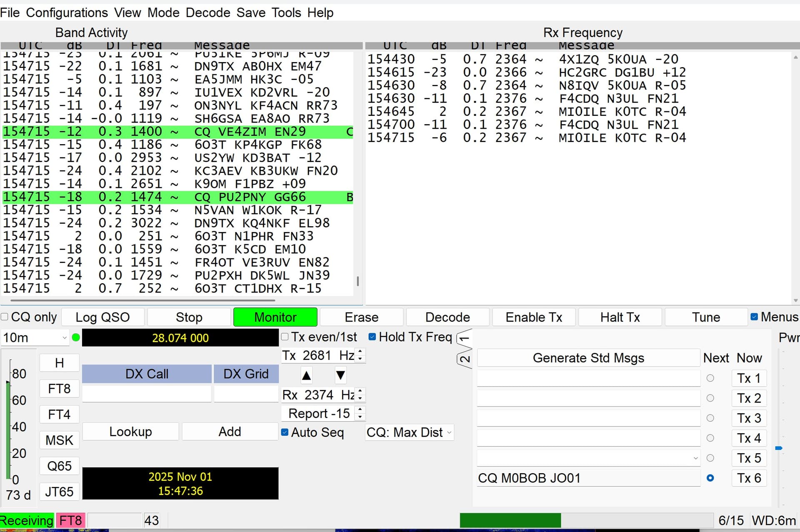Disable Auto Seq checkbox
The width and height of the screenshot is (800, 532).
(285, 432)
